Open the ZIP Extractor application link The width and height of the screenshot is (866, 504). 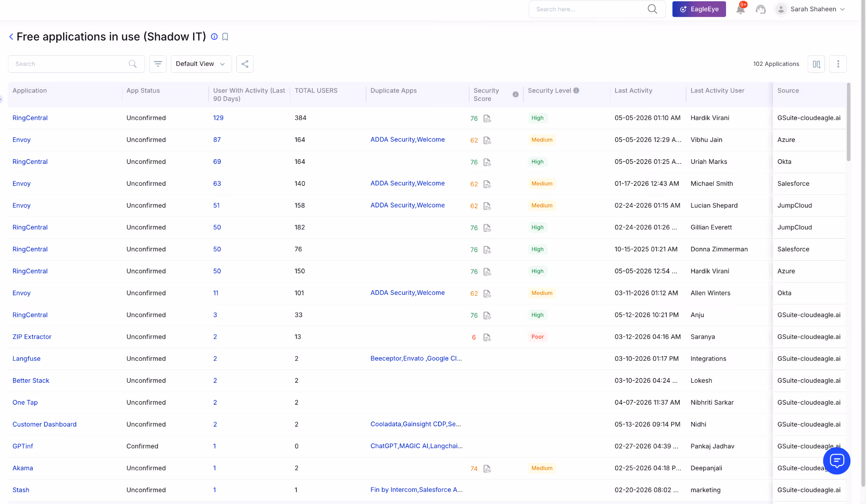point(32,337)
